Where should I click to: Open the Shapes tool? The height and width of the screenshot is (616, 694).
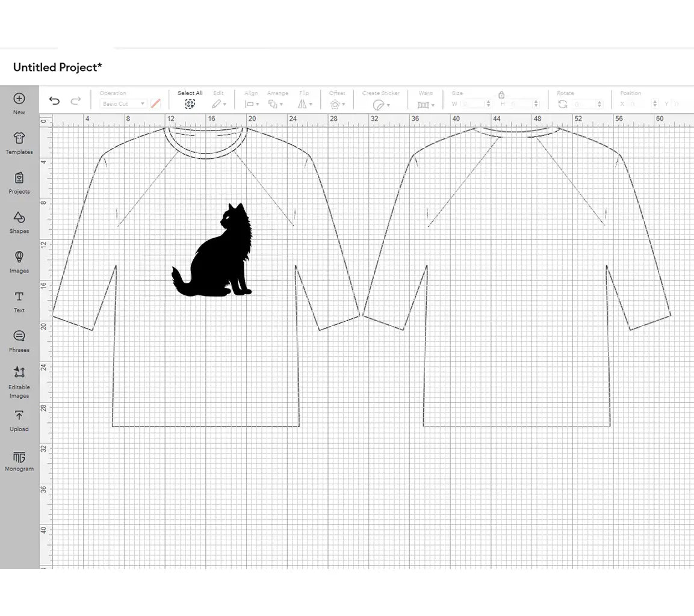coord(19,223)
